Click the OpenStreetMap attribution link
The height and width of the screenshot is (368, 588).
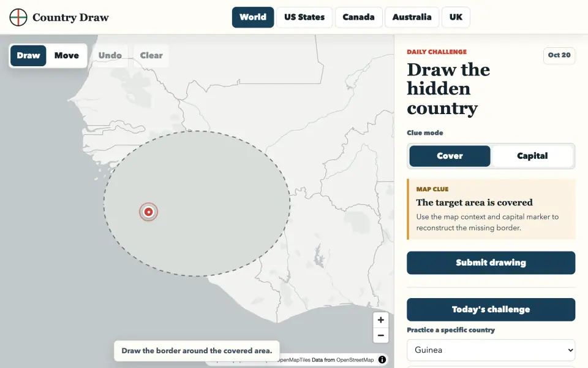point(355,360)
